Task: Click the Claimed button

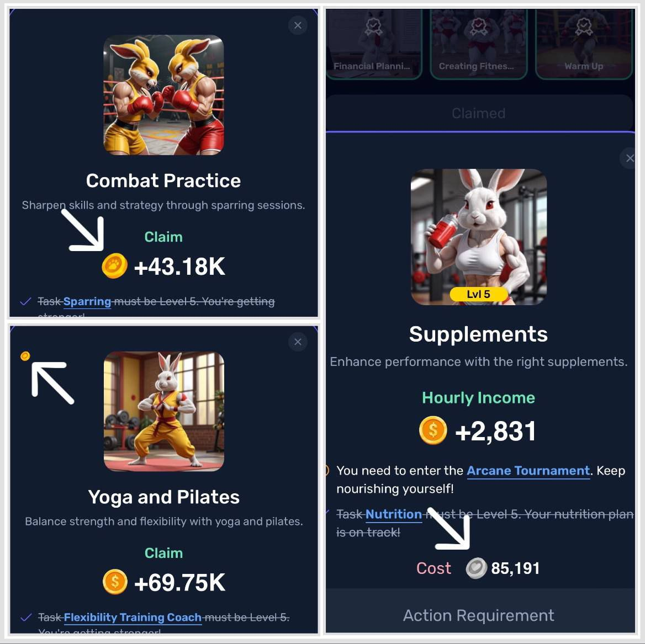Action: pos(479,113)
